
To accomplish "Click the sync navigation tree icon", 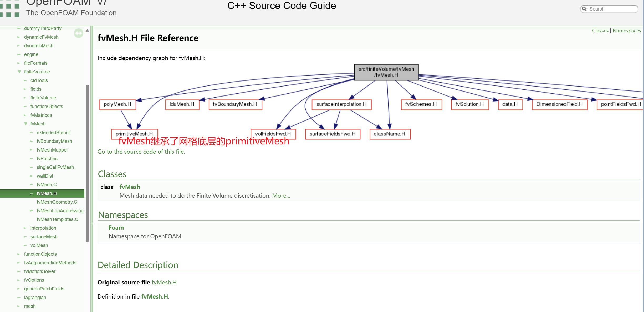I will click(78, 33).
